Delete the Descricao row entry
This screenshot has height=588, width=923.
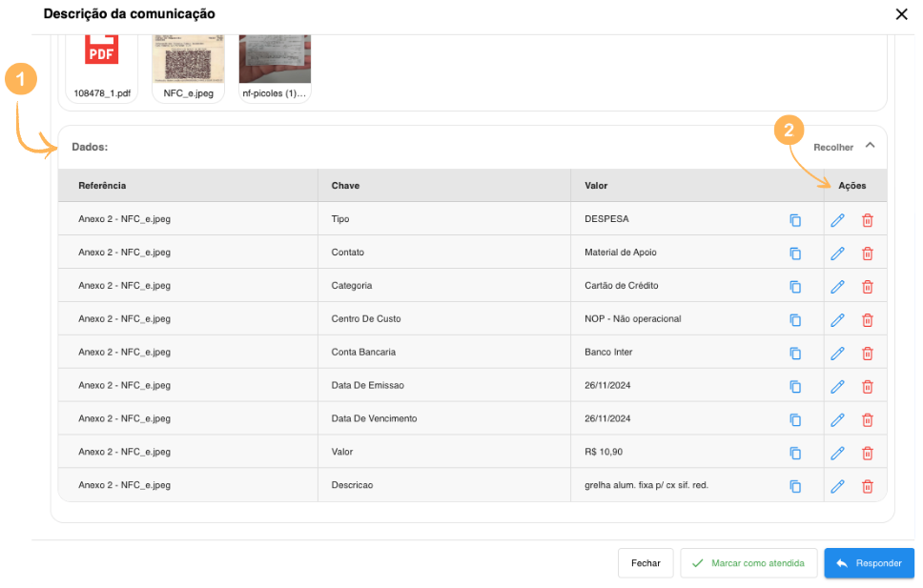click(x=867, y=487)
